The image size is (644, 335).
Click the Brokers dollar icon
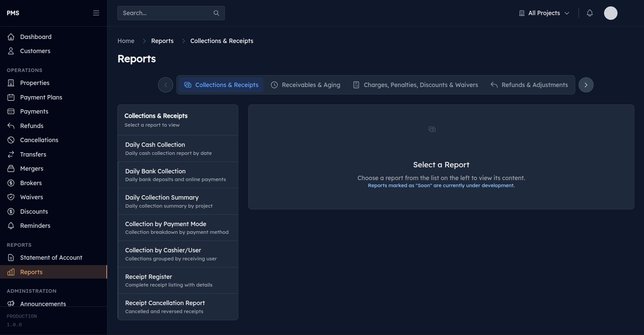11,183
